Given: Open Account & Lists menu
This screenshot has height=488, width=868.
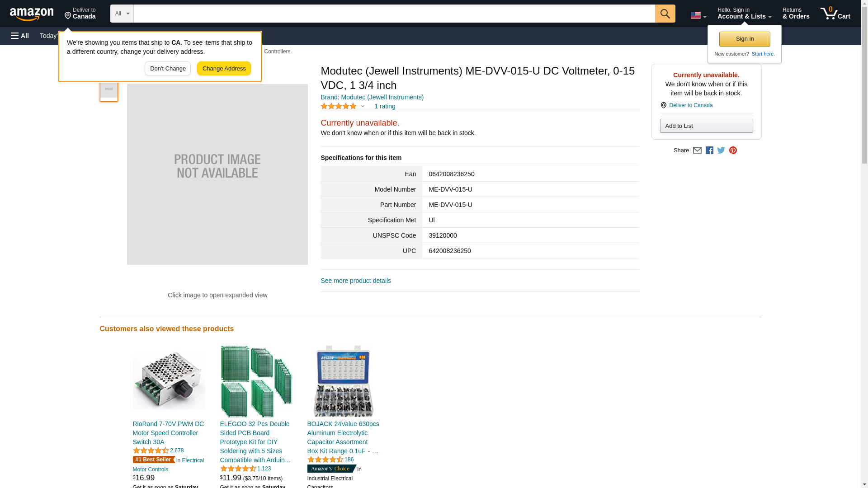Looking at the screenshot, I should pyautogui.click(x=744, y=14).
